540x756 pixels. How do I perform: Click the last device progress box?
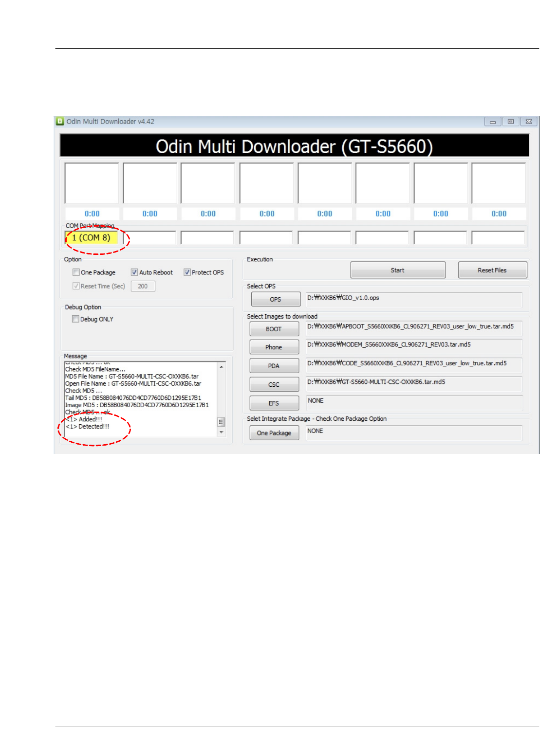[499, 183]
